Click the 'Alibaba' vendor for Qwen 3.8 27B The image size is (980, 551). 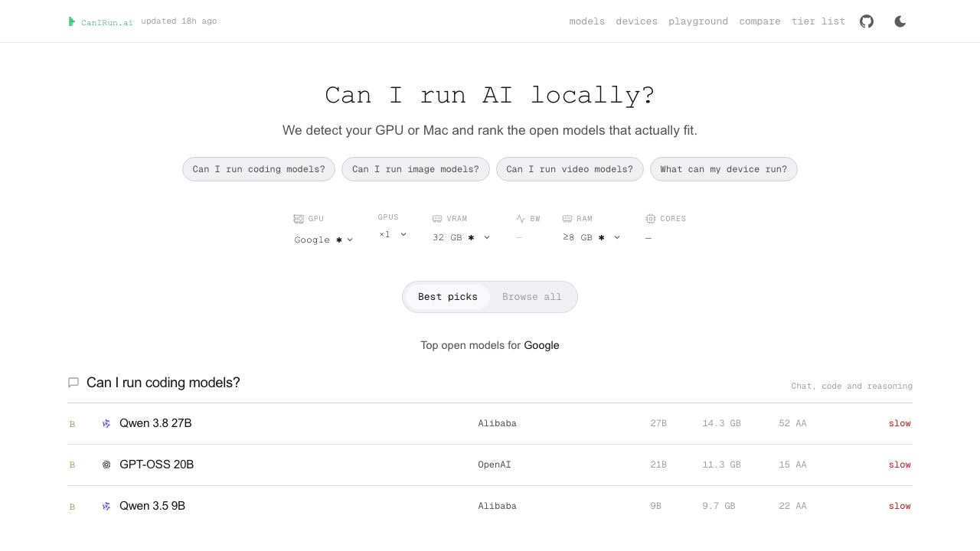[x=498, y=423]
